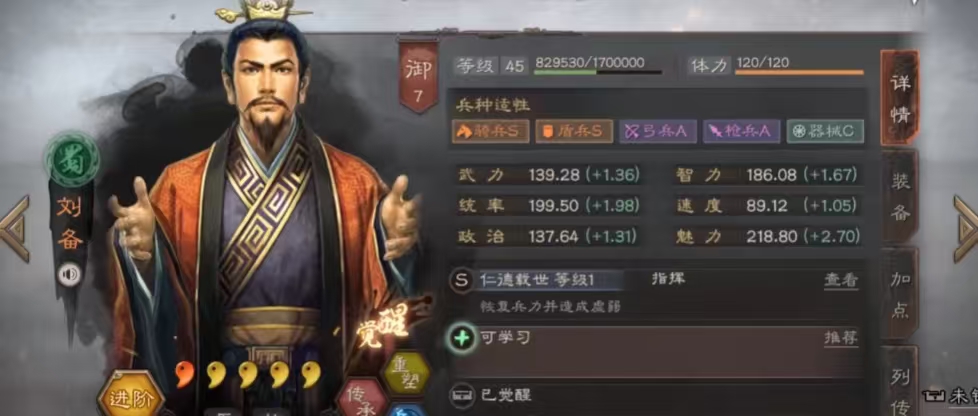Select the S-rank 仁德载世 skill icon

[461, 281]
